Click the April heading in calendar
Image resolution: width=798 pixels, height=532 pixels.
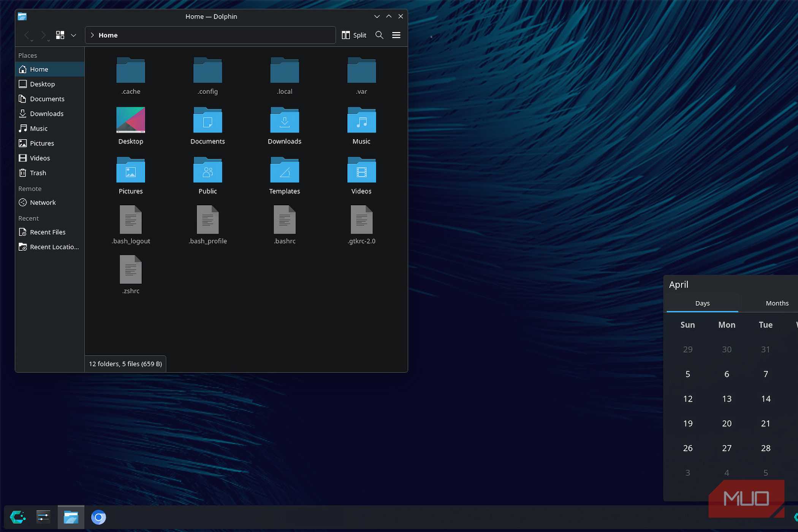point(679,285)
